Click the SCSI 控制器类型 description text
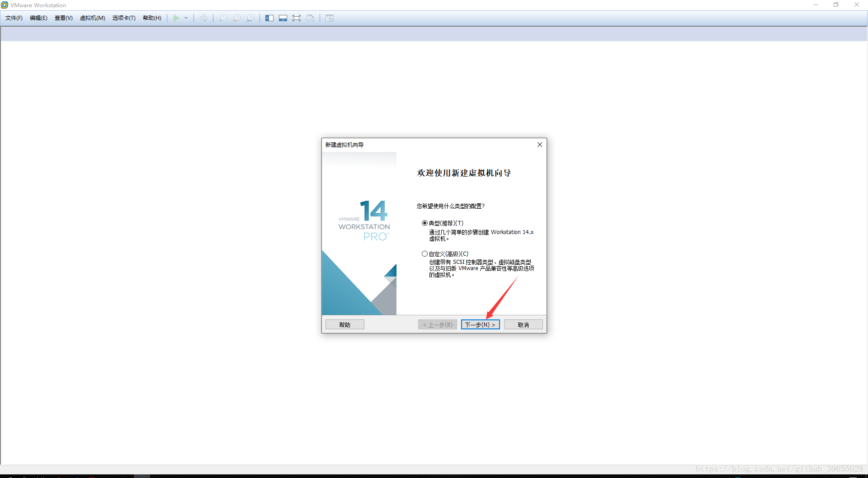Screen dimensions: 868x478 pos(481,268)
